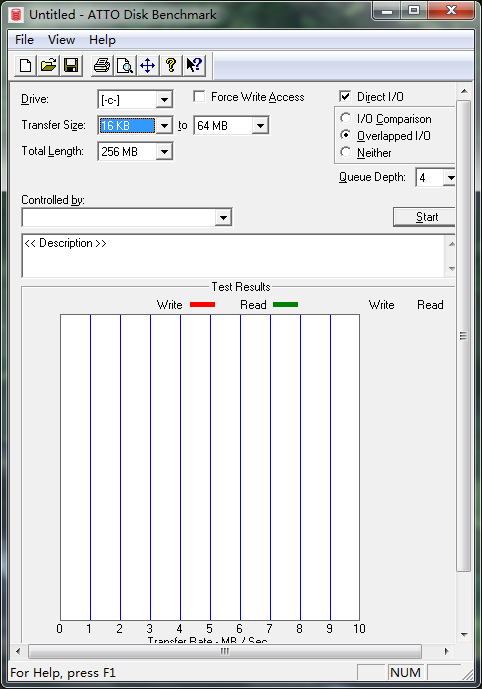Screen dimensions: 482x689
Task: Expand the Drive dropdown
Action: 164,100
